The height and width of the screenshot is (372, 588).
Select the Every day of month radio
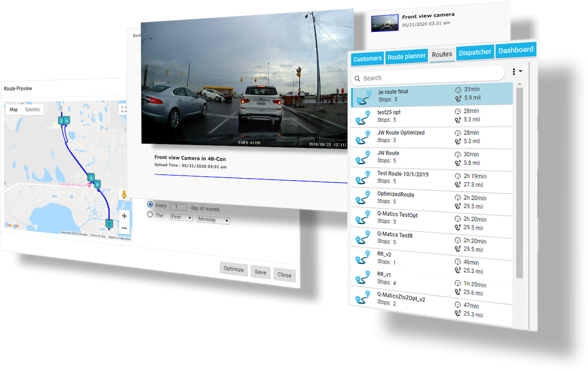tap(150, 204)
